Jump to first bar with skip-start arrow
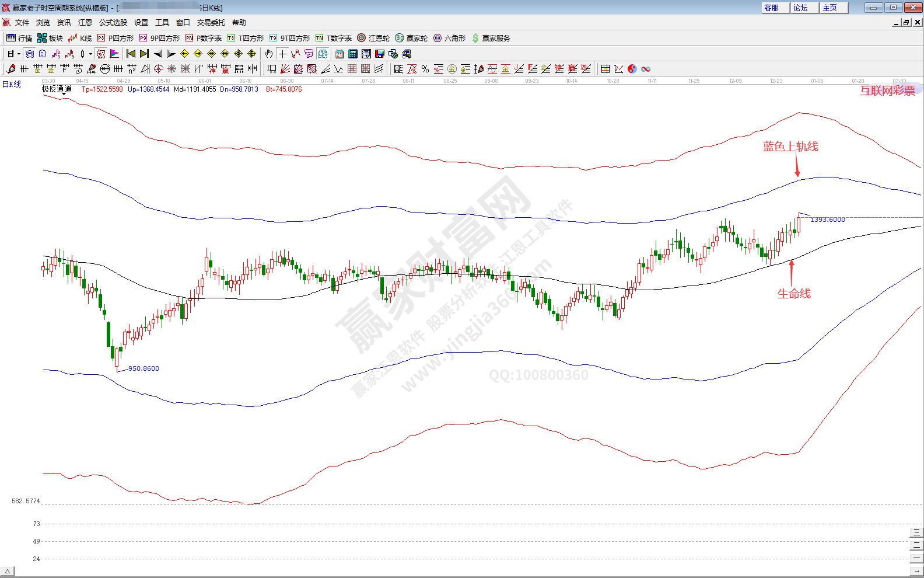 (131, 54)
